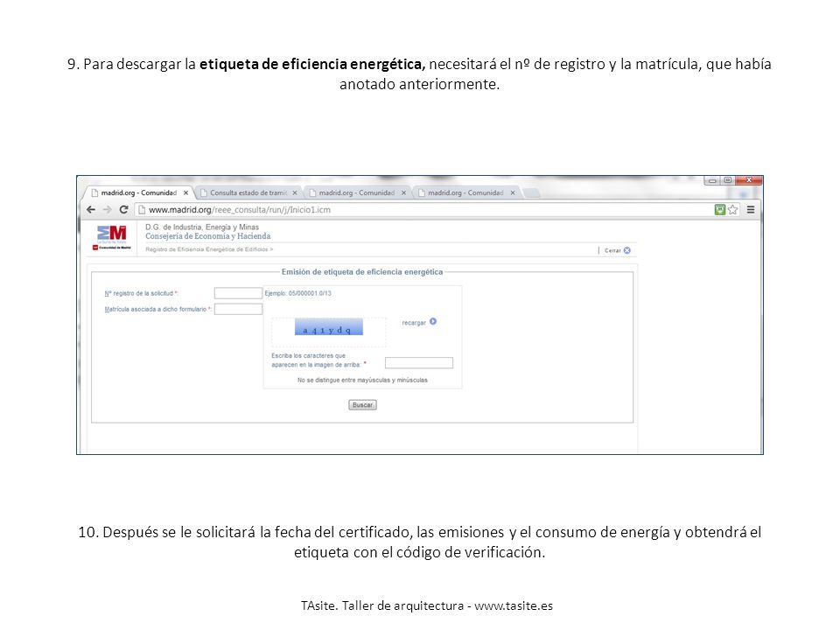Open a new tab with the new-tab button
The image size is (840, 630).
(531, 192)
